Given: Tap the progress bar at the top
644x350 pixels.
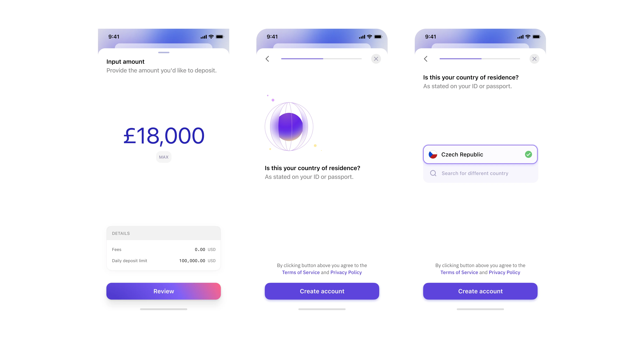Looking at the screenshot, I should [x=321, y=58].
